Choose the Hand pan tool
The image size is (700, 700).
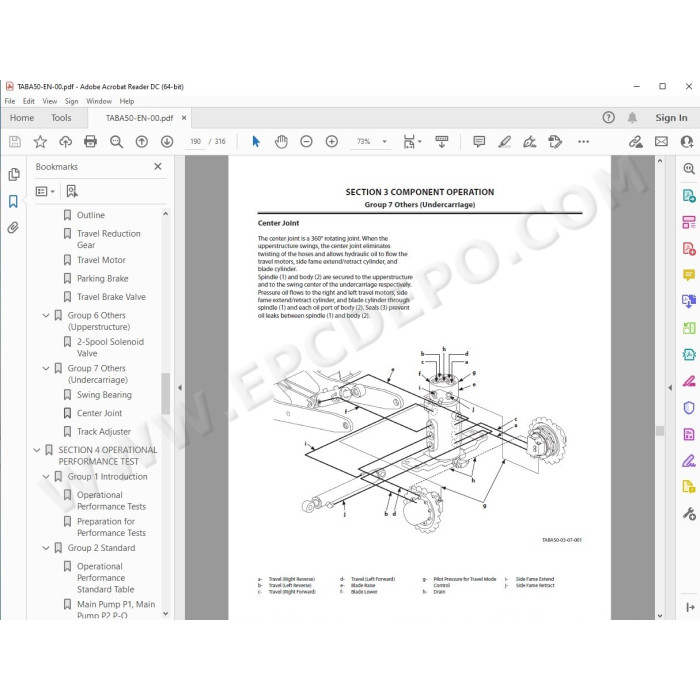(x=281, y=142)
